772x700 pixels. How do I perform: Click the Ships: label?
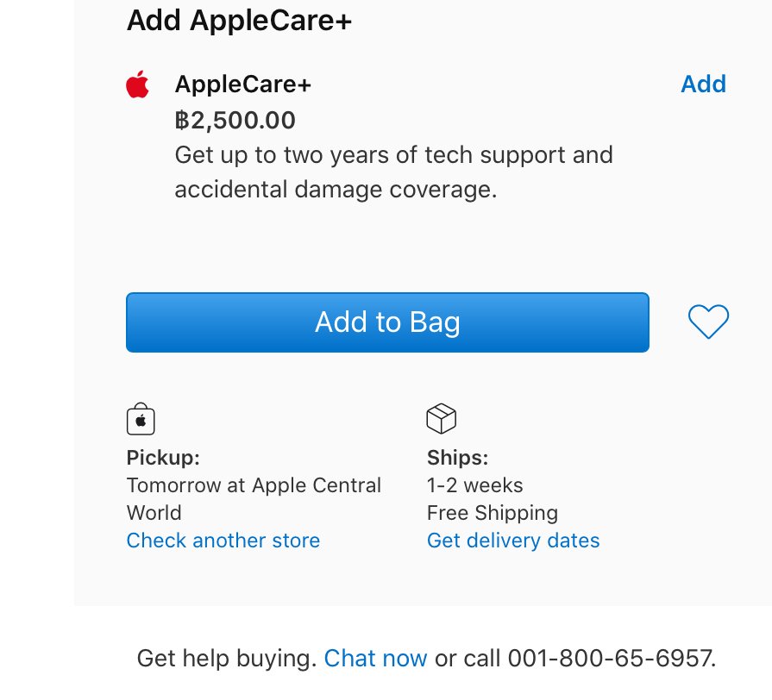457,458
